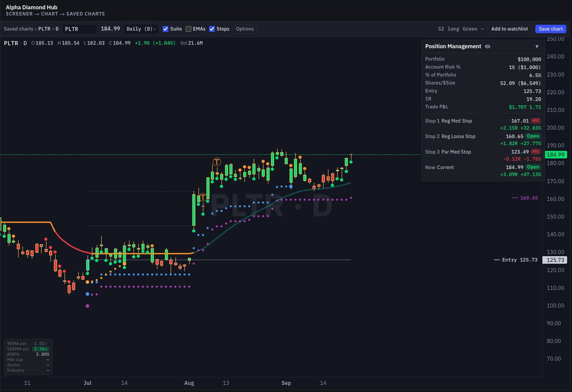Disable the Stops checkbox
The width and height of the screenshot is (572, 392).
[212, 29]
